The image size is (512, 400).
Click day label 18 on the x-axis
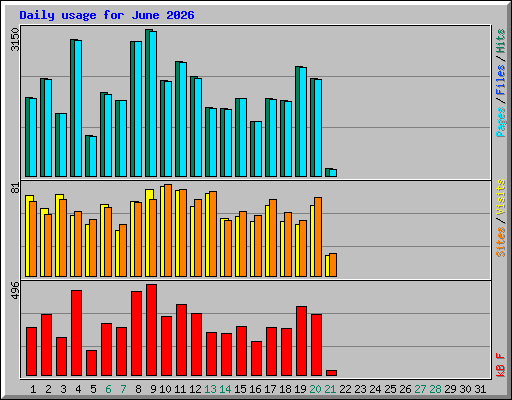[x=285, y=389]
